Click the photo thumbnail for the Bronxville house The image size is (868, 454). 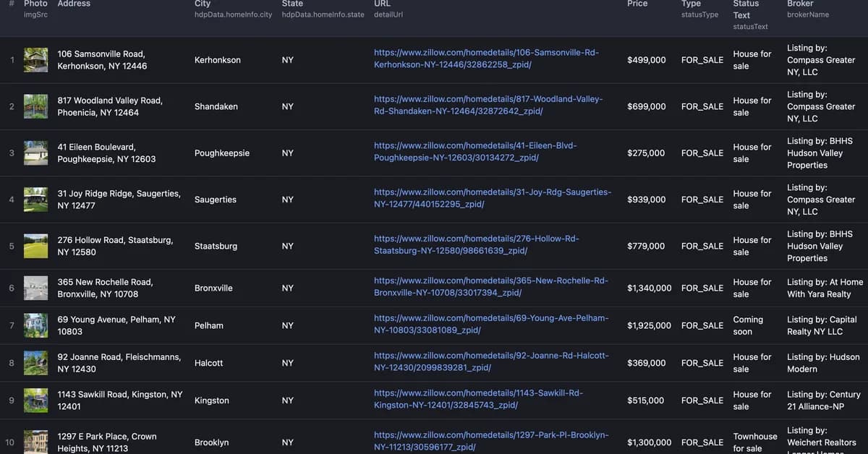(x=35, y=287)
